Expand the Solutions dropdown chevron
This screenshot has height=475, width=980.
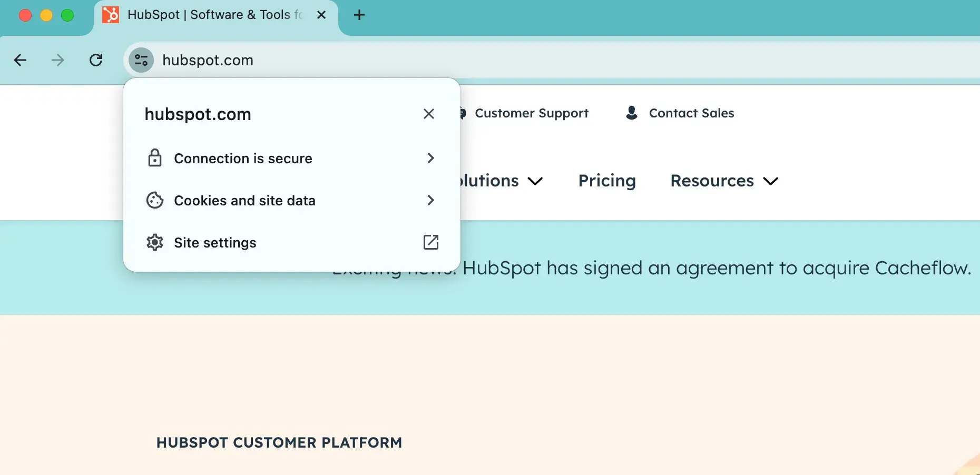535,181
